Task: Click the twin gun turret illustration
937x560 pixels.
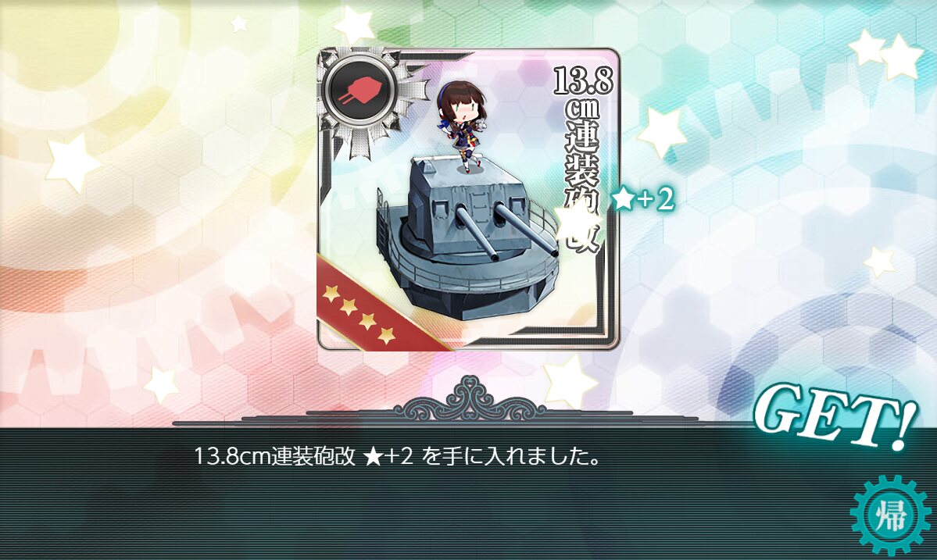Action: (466, 239)
